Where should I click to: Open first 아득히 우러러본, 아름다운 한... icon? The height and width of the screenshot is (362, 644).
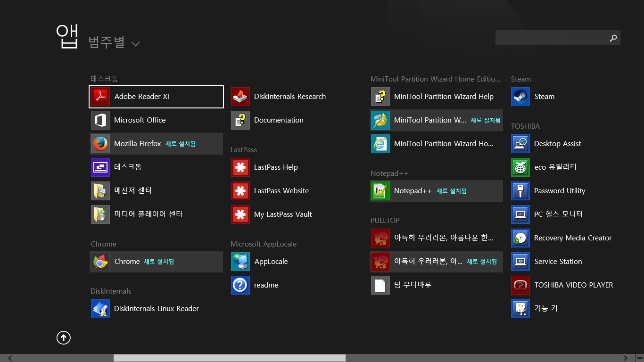click(x=380, y=238)
